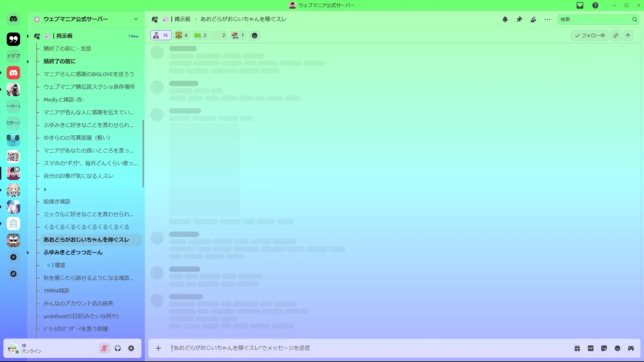Unmute the microphone

[x=104, y=348]
